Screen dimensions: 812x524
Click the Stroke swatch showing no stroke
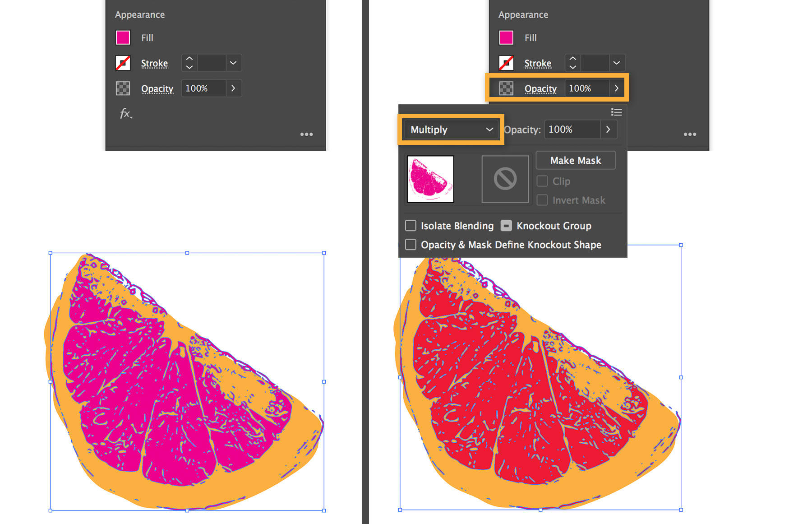pyautogui.click(x=122, y=63)
